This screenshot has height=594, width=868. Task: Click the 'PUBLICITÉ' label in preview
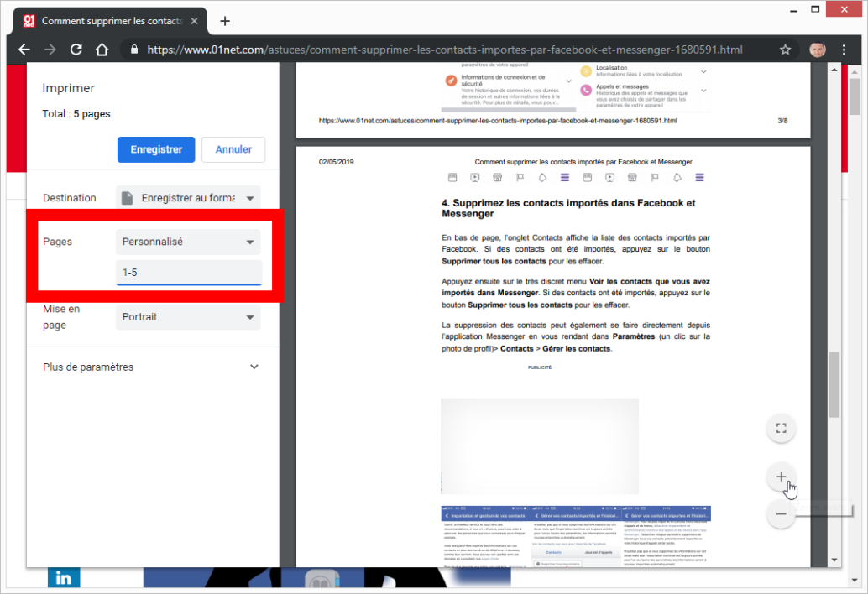point(540,367)
